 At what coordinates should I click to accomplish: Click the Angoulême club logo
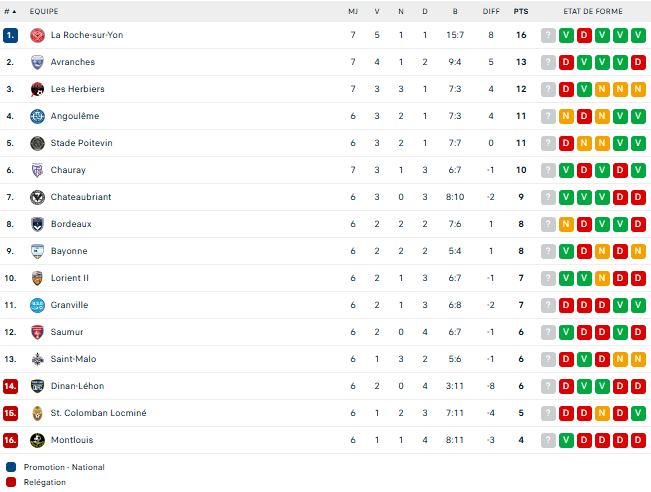coord(38,116)
